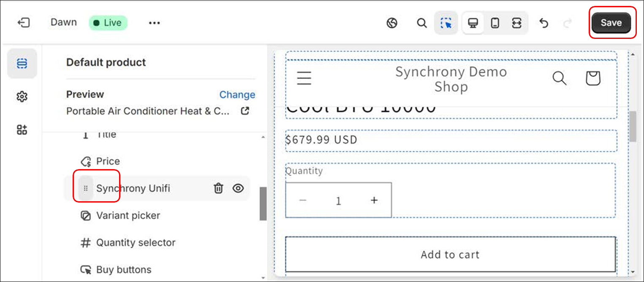Decrease quantity with minus button
Image resolution: width=644 pixels, height=282 pixels.
pyautogui.click(x=302, y=200)
